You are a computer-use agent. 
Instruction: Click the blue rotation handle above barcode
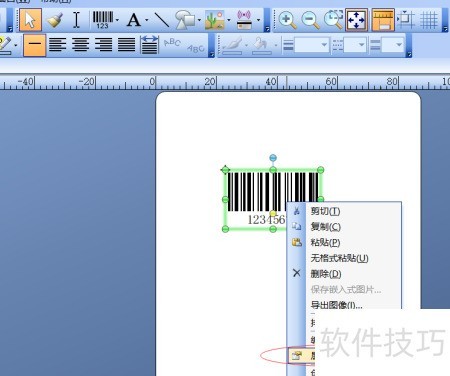[x=273, y=158]
